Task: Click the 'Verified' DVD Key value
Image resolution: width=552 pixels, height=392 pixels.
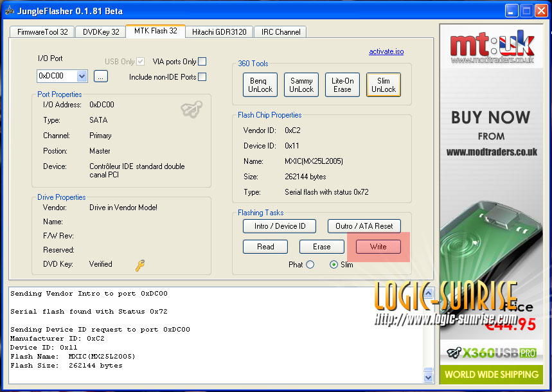Action: tap(101, 264)
